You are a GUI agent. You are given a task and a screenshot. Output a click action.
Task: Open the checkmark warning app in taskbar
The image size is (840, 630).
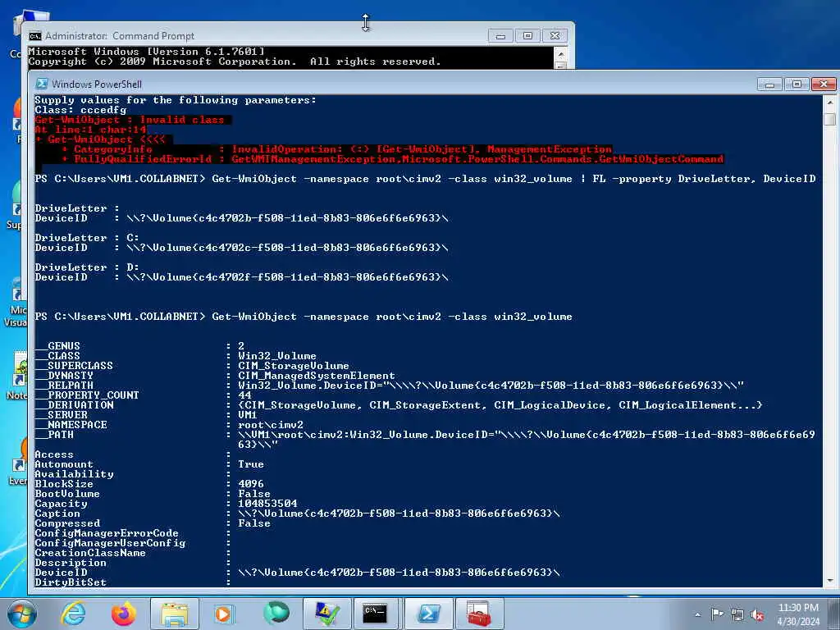pos(326,614)
